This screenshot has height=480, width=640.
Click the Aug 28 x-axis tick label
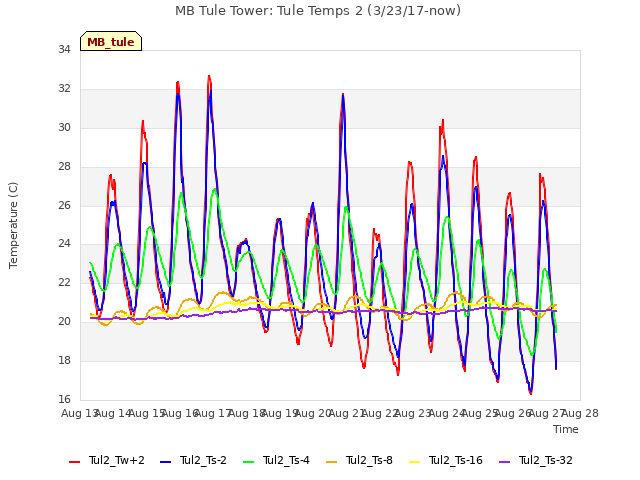pyautogui.click(x=580, y=413)
